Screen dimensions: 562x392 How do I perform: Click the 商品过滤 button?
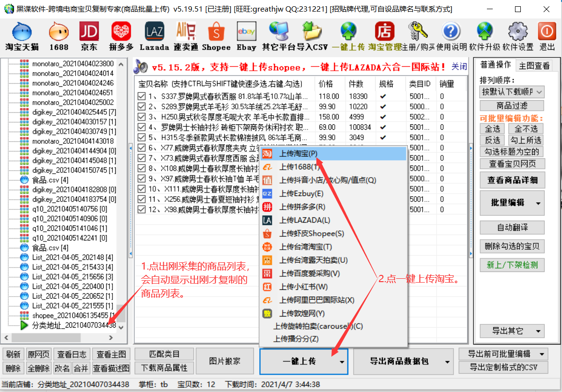point(512,106)
